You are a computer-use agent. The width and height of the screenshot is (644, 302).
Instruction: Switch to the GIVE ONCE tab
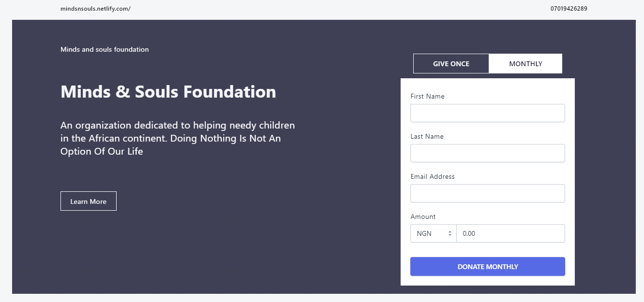[x=451, y=64]
